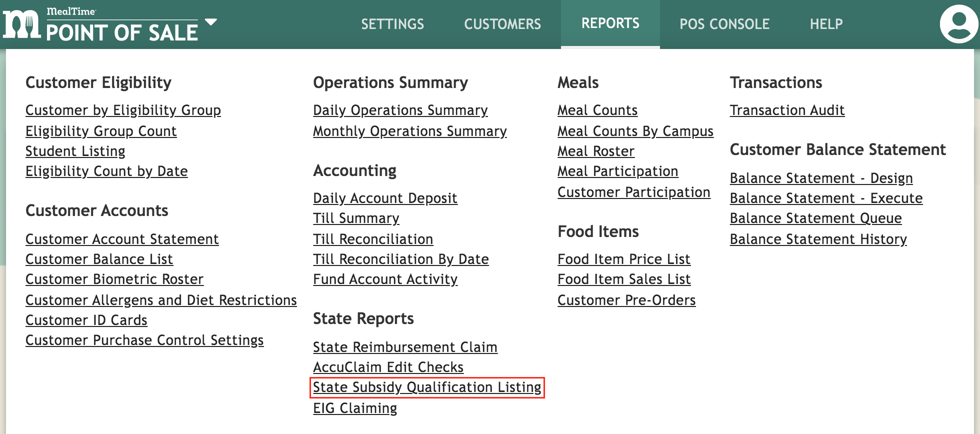Open Customer Account Statement report
Viewport: 980px width, 434px height.
tap(122, 239)
